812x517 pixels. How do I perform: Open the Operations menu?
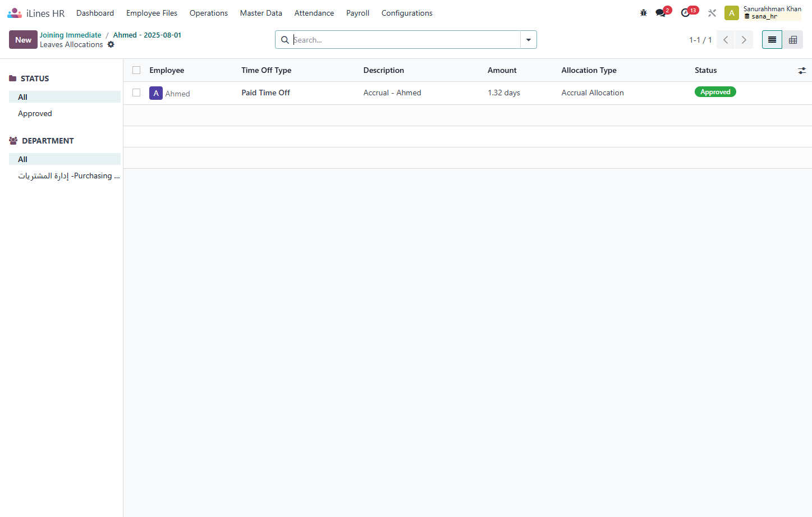209,13
